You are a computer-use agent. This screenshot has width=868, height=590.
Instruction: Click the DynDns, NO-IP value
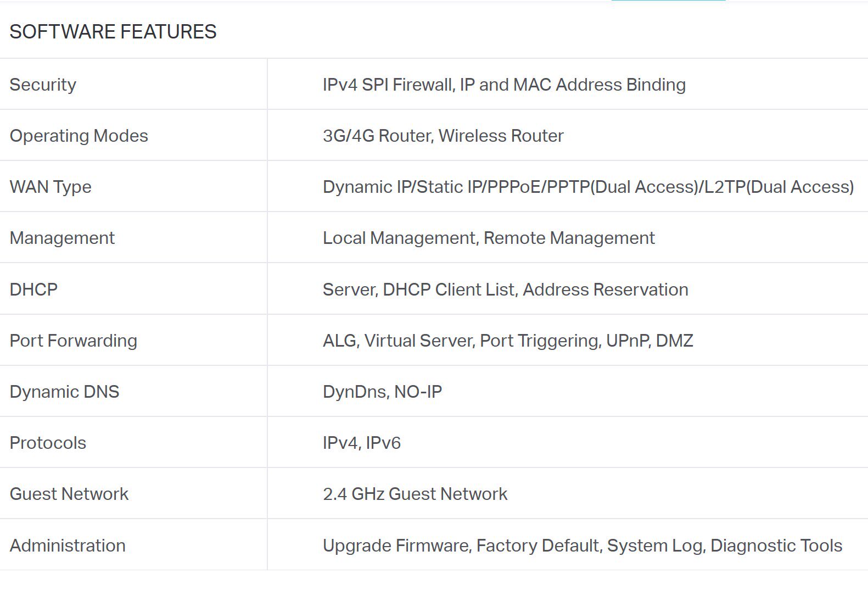click(382, 392)
